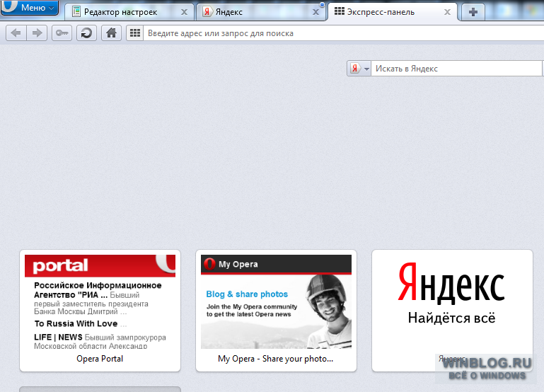
Task: Click the Экспресс-панель tab grid icon
Action: [340, 11]
